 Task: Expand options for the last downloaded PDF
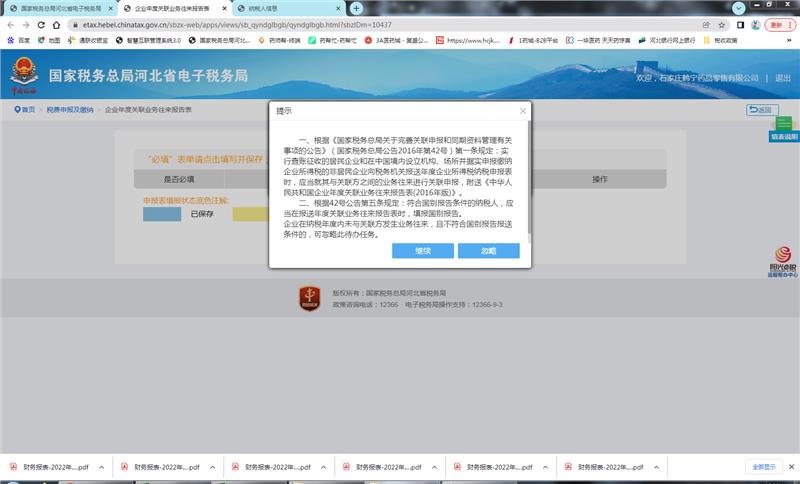[653, 467]
